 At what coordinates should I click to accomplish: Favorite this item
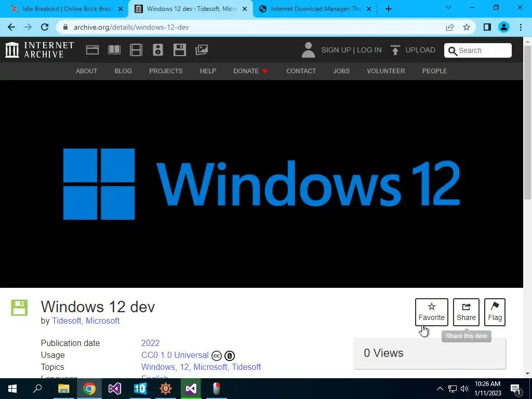coord(432,312)
